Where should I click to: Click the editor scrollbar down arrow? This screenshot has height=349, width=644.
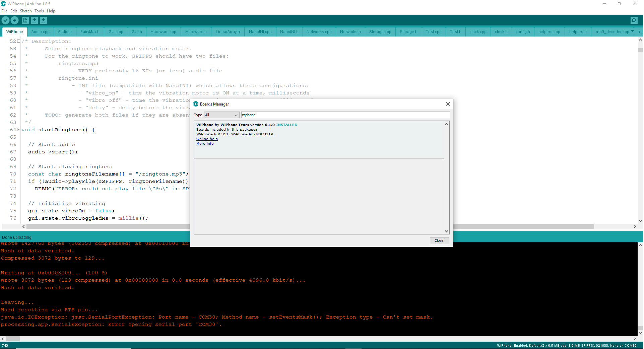tap(640, 221)
